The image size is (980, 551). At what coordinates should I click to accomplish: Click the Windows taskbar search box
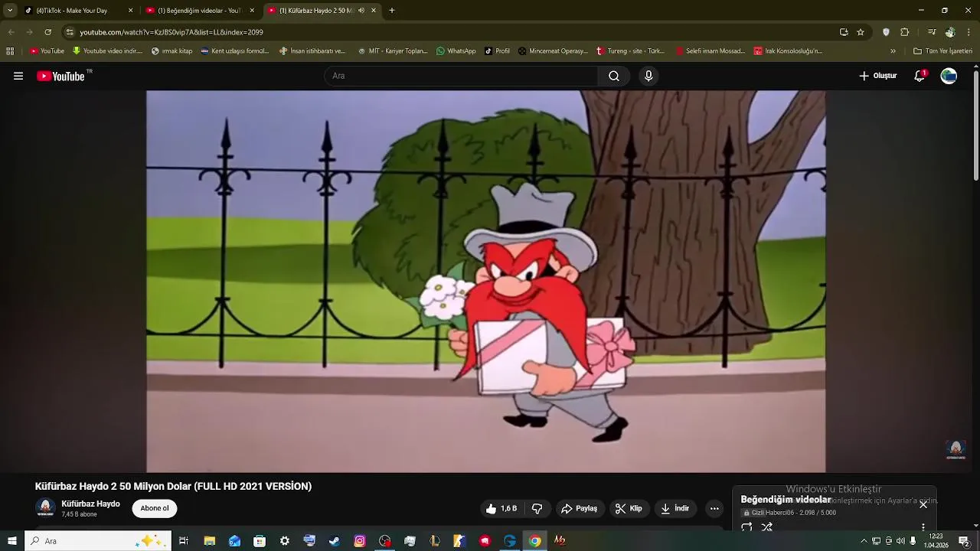[x=97, y=541]
